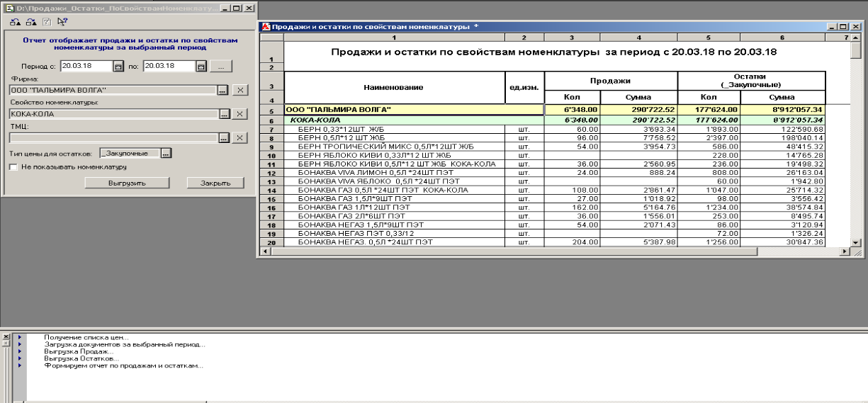
Task: Click 'БОНАКВА НЕГАЗ ПЭТ 0,33/12' cell
Action: pyautogui.click(x=394, y=233)
